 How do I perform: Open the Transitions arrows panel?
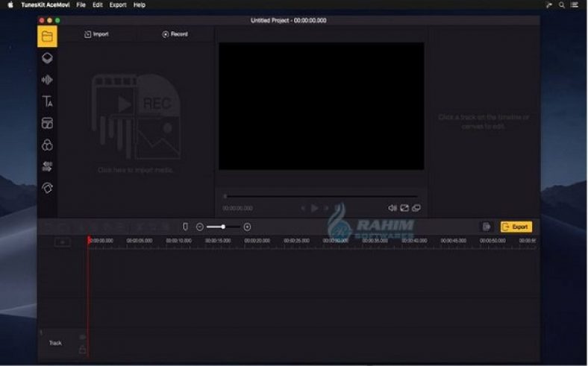click(x=47, y=166)
